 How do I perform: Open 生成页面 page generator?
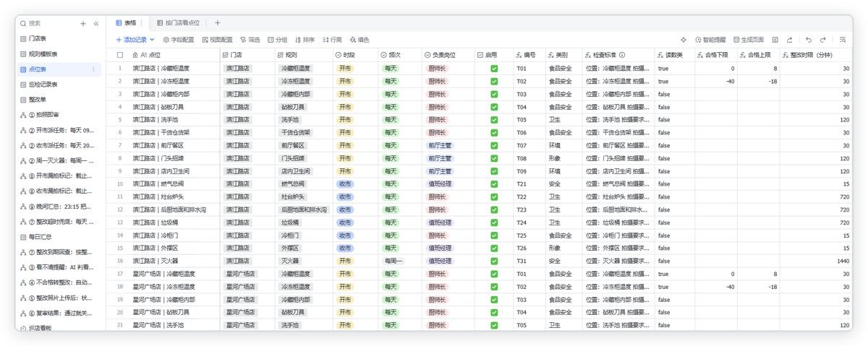749,40
